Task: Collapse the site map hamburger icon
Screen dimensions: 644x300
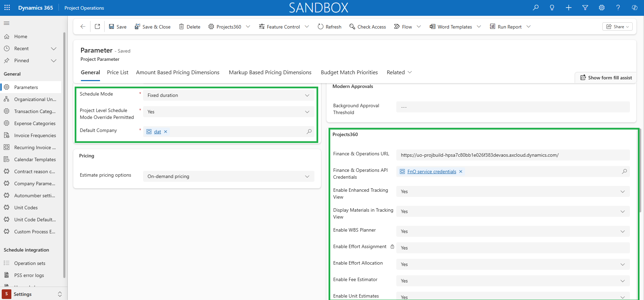Action: 7,23
